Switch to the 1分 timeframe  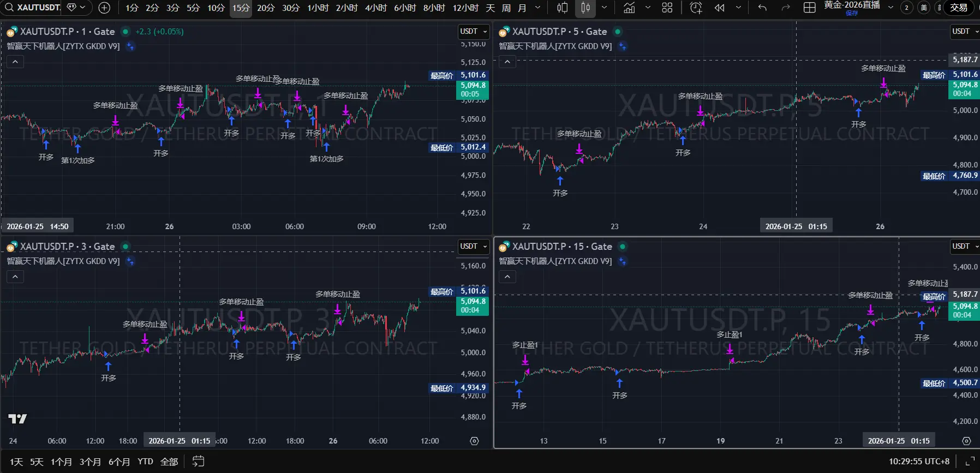tap(132, 8)
